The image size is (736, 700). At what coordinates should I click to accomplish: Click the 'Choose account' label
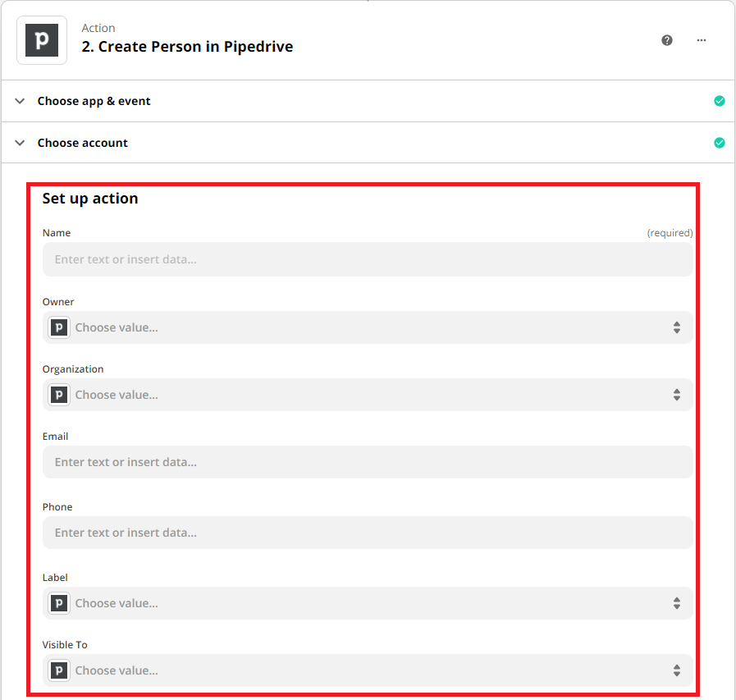[x=83, y=143]
